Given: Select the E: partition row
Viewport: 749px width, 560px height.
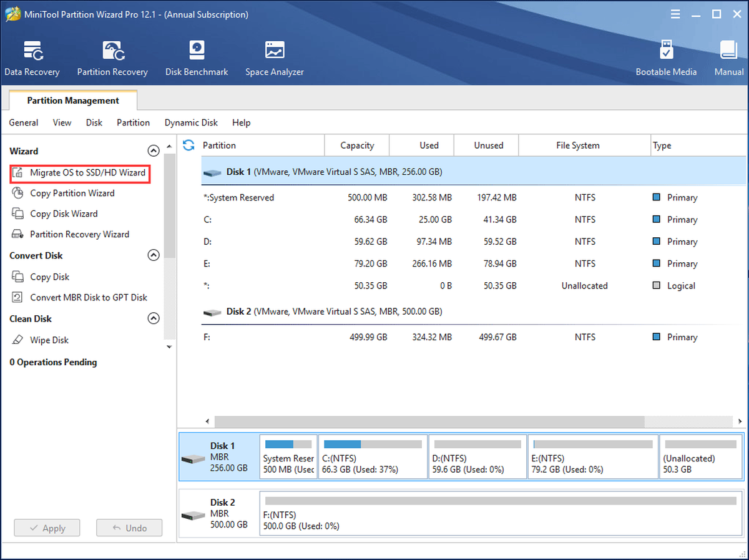Looking at the screenshot, I should point(473,263).
